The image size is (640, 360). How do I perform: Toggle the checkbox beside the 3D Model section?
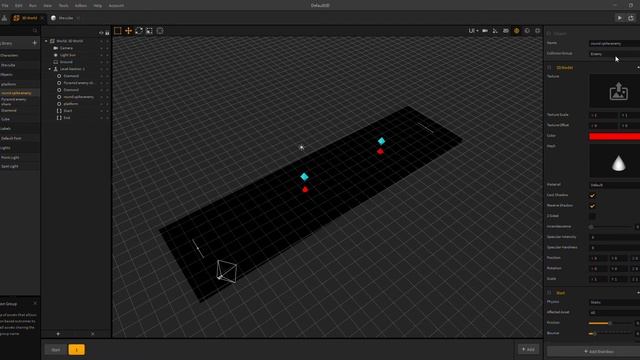point(549,68)
